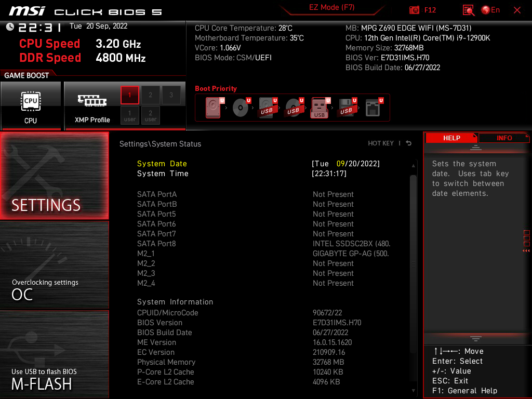Open the OC overclocking settings tile

click(x=54, y=265)
